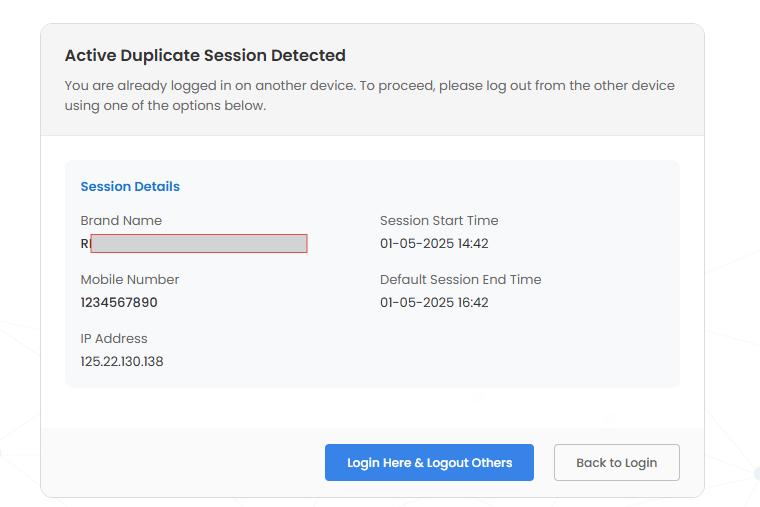Screen dimensions: 760x507
Task: Click the redacted brand name value
Action: pos(198,244)
